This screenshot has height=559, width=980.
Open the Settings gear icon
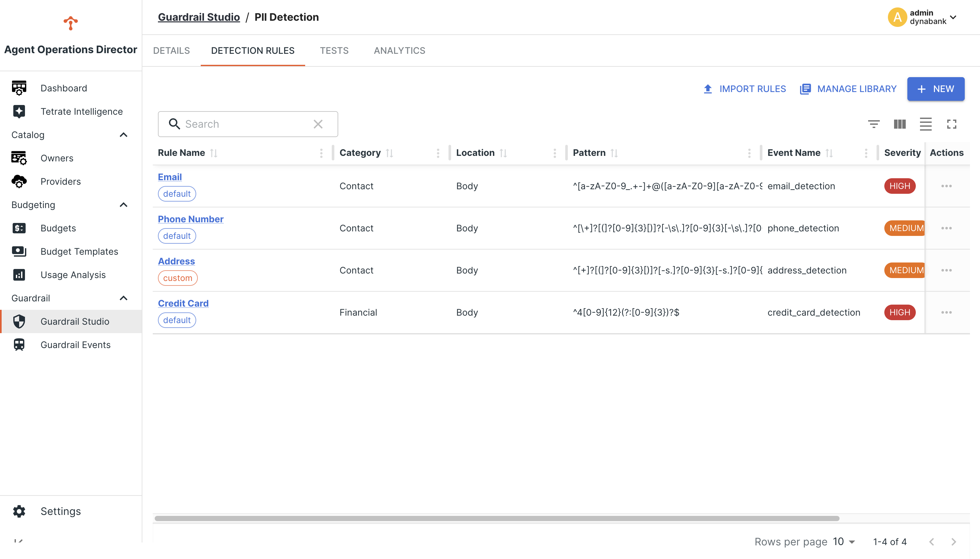[x=19, y=511]
